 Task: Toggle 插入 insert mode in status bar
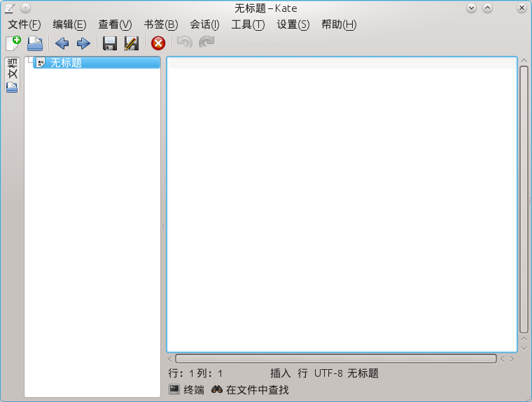[x=281, y=373]
